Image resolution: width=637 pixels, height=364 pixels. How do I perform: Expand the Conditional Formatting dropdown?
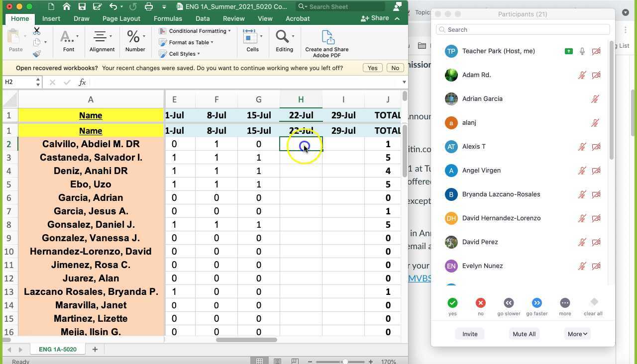click(195, 31)
